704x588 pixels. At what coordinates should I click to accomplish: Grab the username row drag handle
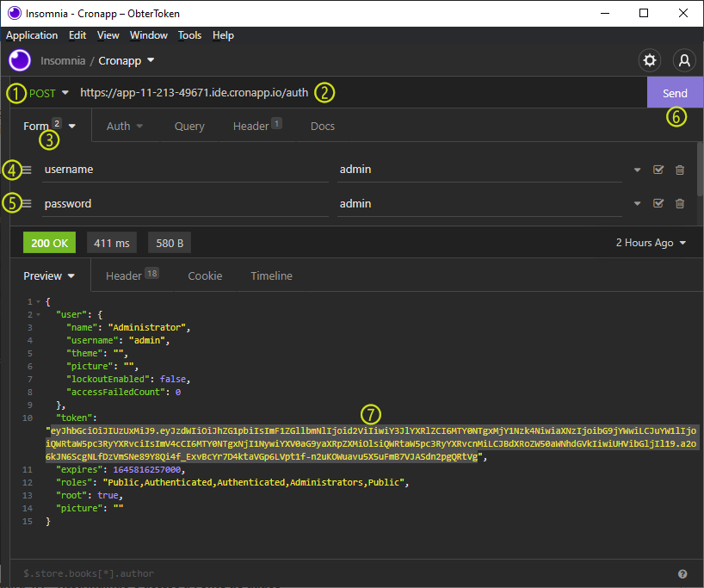27,170
